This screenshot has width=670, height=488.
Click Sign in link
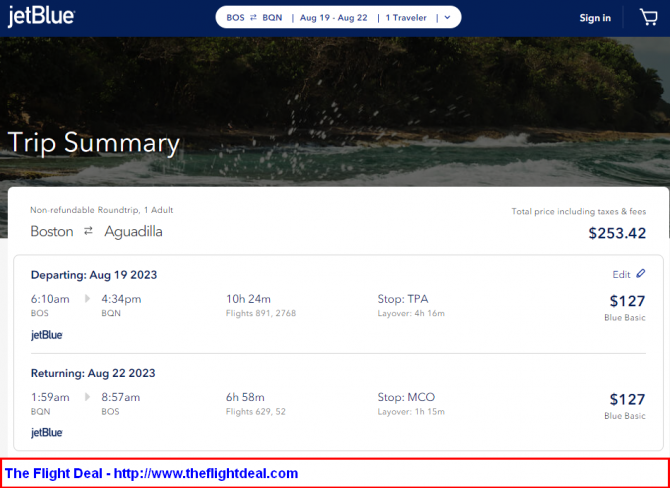click(595, 18)
